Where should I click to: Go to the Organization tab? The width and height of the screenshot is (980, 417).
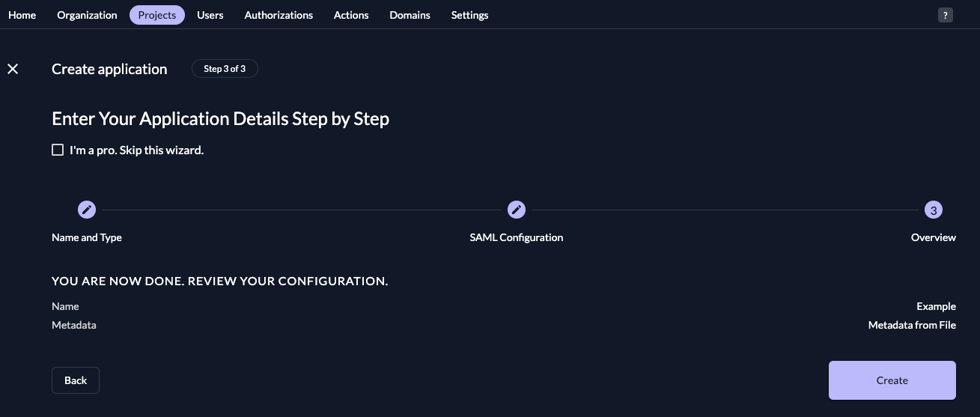(x=87, y=15)
